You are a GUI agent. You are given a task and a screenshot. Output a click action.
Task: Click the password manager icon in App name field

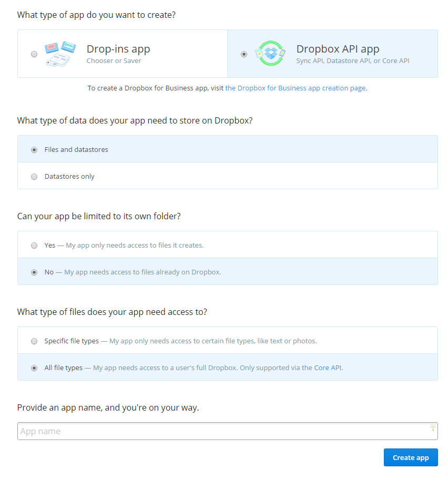pyautogui.click(x=433, y=427)
